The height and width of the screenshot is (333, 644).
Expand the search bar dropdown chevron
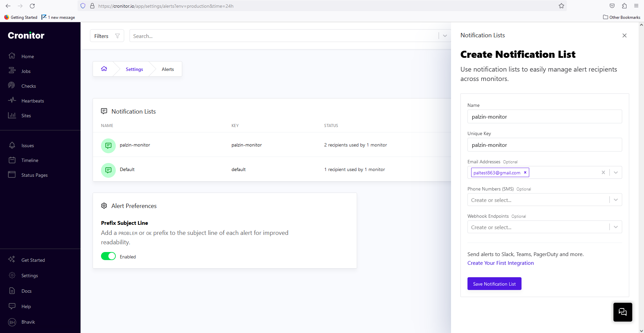pyautogui.click(x=445, y=36)
